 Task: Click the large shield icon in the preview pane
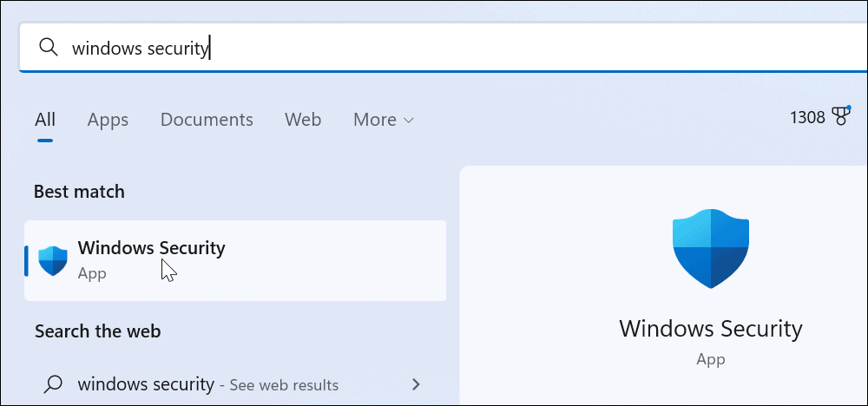point(710,247)
